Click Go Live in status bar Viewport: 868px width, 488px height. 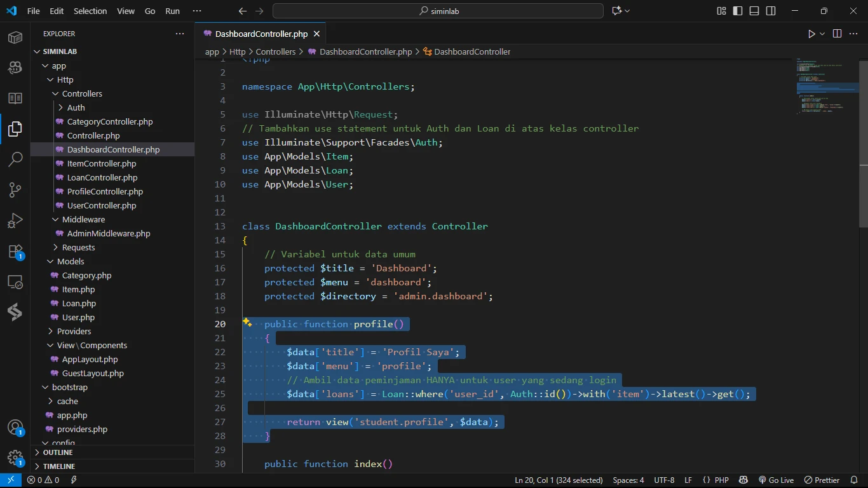776,480
